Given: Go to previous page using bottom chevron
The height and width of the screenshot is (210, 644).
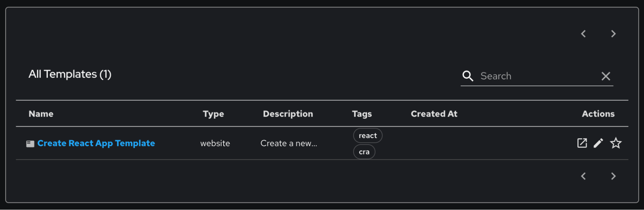Looking at the screenshot, I should click(x=583, y=176).
